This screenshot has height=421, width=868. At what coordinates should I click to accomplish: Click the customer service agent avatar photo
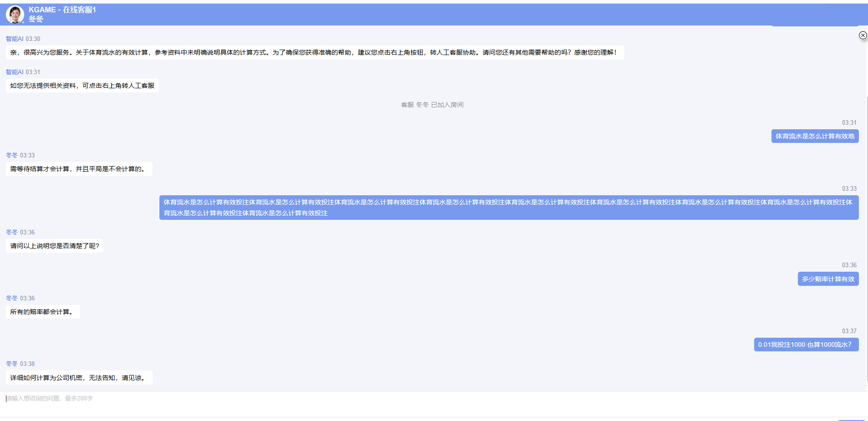pyautogui.click(x=15, y=15)
